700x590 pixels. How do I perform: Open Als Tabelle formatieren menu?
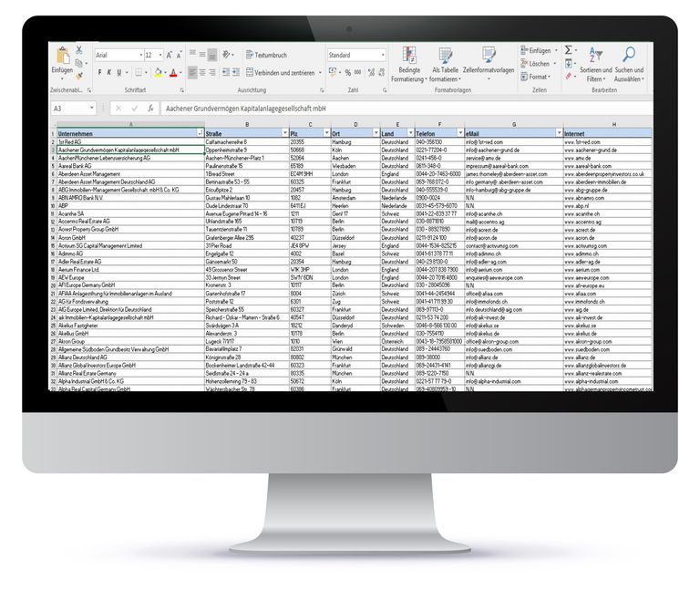tap(445, 65)
